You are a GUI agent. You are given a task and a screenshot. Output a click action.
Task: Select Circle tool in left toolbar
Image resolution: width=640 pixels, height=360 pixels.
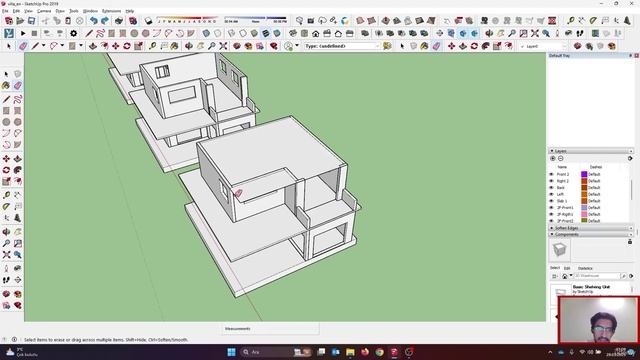6,122
